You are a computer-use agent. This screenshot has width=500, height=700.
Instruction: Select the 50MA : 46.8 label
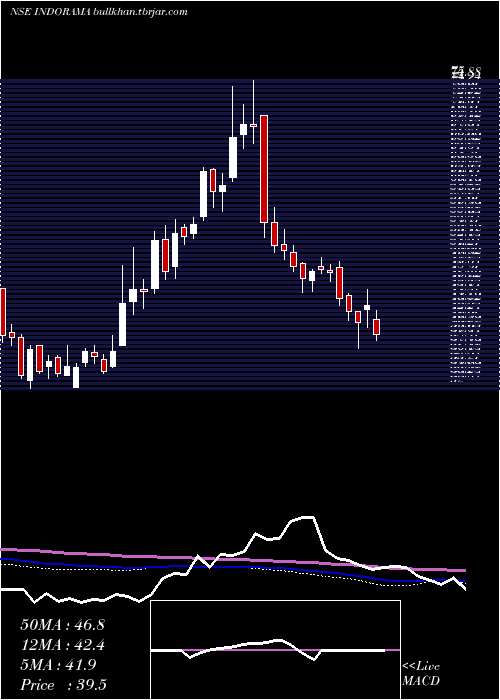[62, 625]
